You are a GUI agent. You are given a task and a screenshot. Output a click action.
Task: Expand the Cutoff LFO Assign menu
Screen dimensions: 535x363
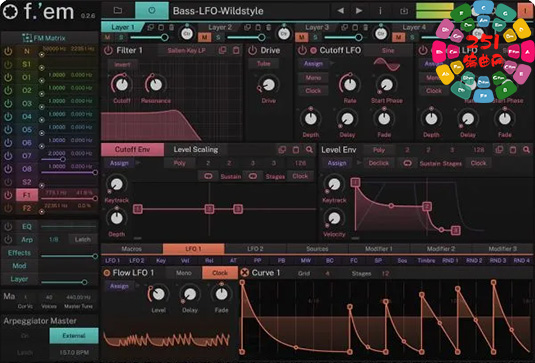[313, 64]
